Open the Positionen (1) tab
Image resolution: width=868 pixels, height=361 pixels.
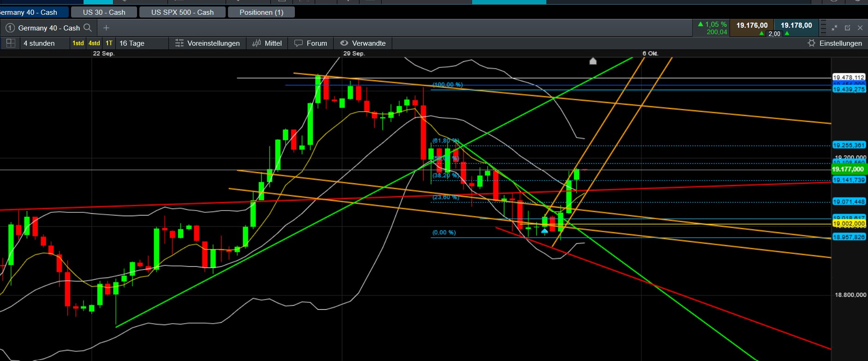point(261,12)
